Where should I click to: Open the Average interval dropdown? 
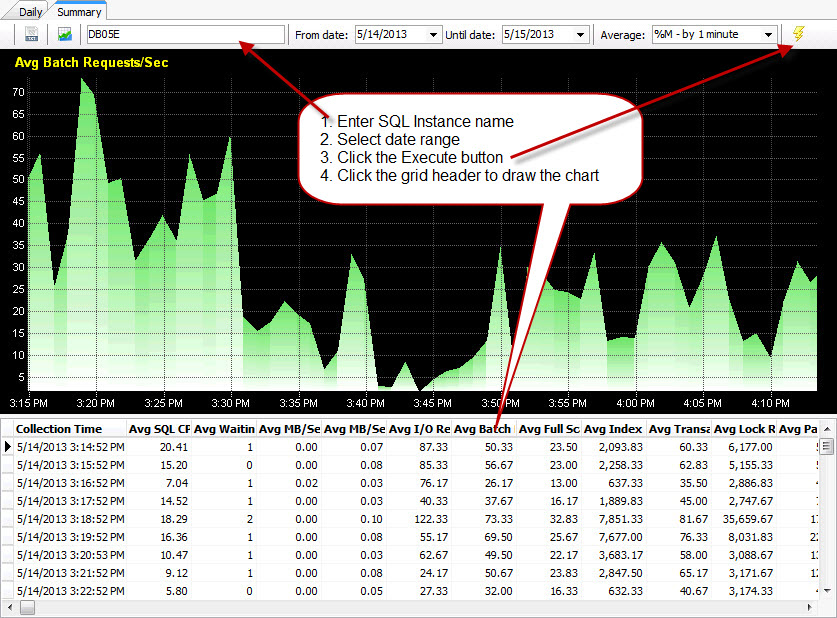coord(771,33)
